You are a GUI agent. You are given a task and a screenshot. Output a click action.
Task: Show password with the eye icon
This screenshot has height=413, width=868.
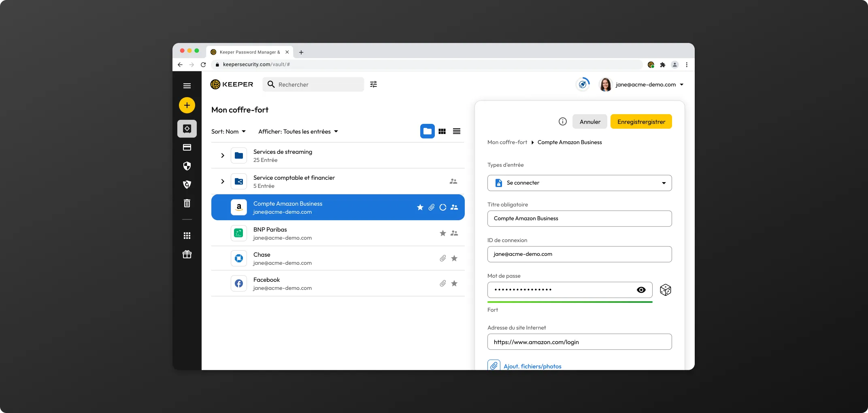coord(641,290)
